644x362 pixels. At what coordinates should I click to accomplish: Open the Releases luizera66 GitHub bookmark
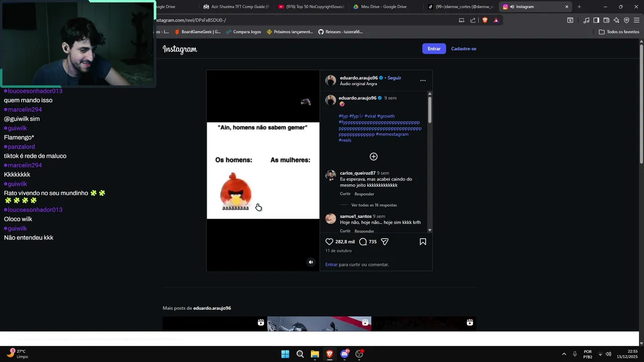click(x=341, y=32)
